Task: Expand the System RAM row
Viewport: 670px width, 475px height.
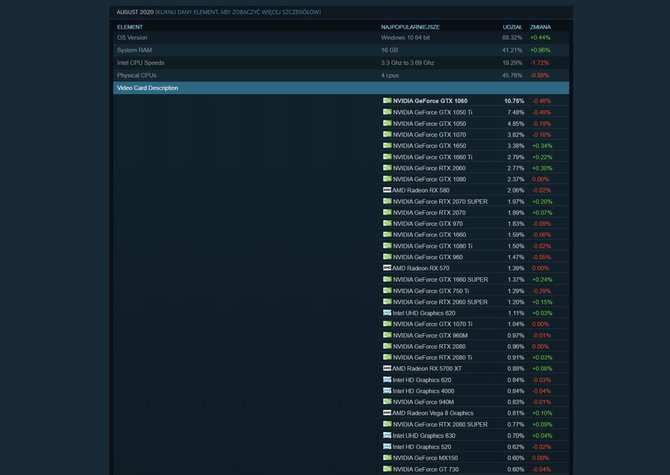Action: click(x=341, y=50)
